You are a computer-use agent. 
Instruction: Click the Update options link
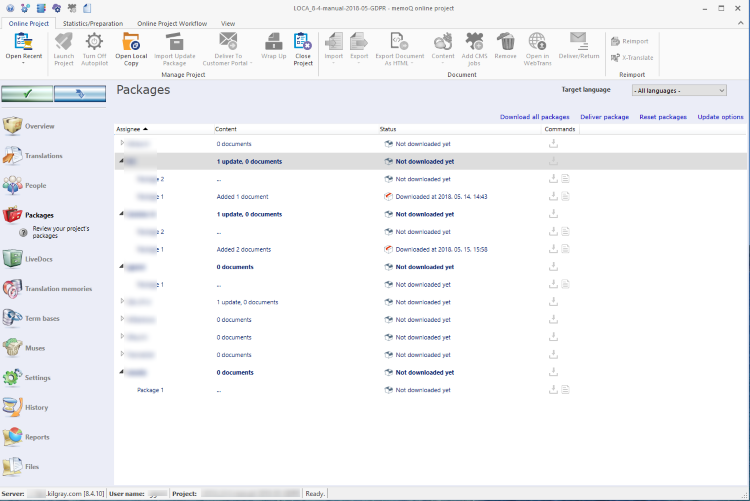(x=720, y=117)
